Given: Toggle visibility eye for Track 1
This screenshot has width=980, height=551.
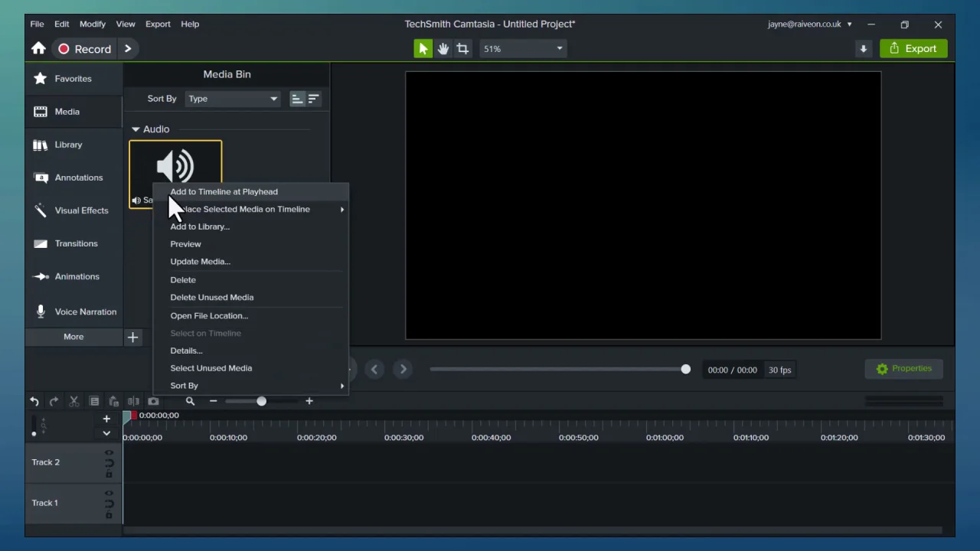Looking at the screenshot, I should [109, 493].
